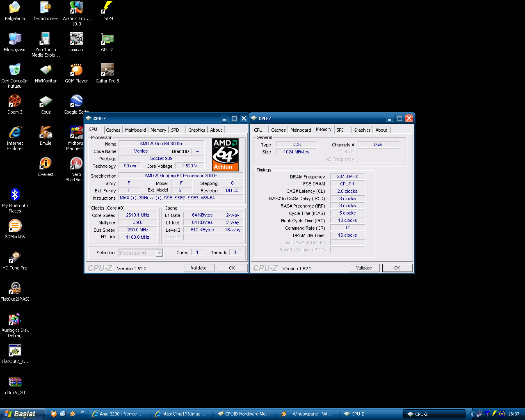The width and height of the screenshot is (525, 420).
Task: Click Validate in right CPU-Z Memory window
Action: pyautogui.click(x=364, y=268)
